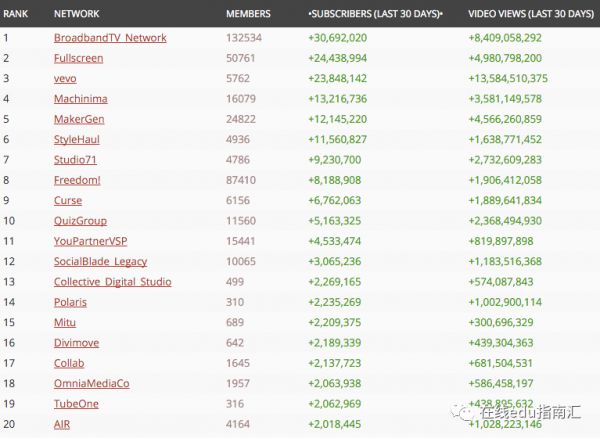Open the BroadbandTV_Network link
Viewport: 600px width, 438px height.
pos(110,38)
